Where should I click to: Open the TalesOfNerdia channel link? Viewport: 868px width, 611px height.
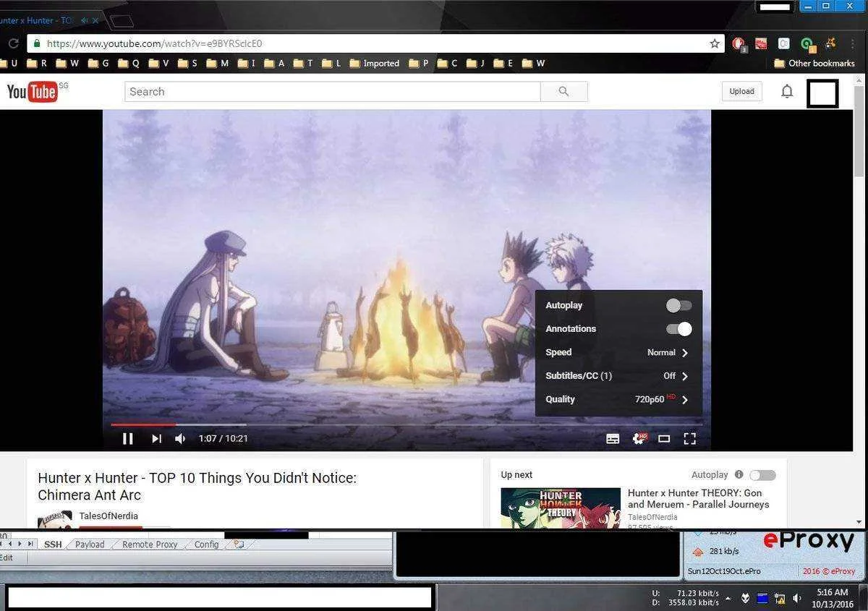109,516
